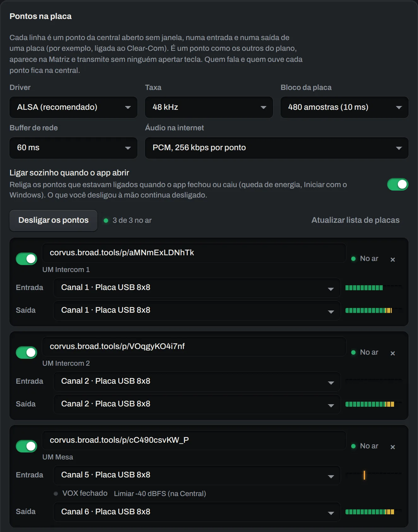Viewport: 418px width, 532px height.
Task: Disable the UM Intercom 1 point switch
Action: 26,259
